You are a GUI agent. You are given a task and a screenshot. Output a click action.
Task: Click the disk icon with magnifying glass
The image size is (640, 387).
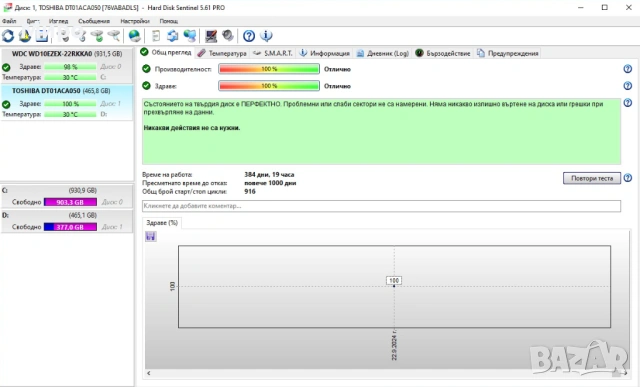[x=114, y=36]
